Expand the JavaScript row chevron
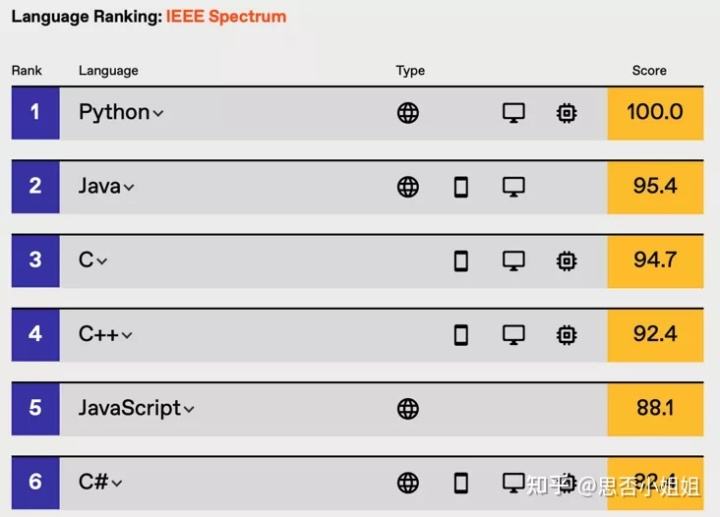This screenshot has width=720, height=517. [x=189, y=409]
